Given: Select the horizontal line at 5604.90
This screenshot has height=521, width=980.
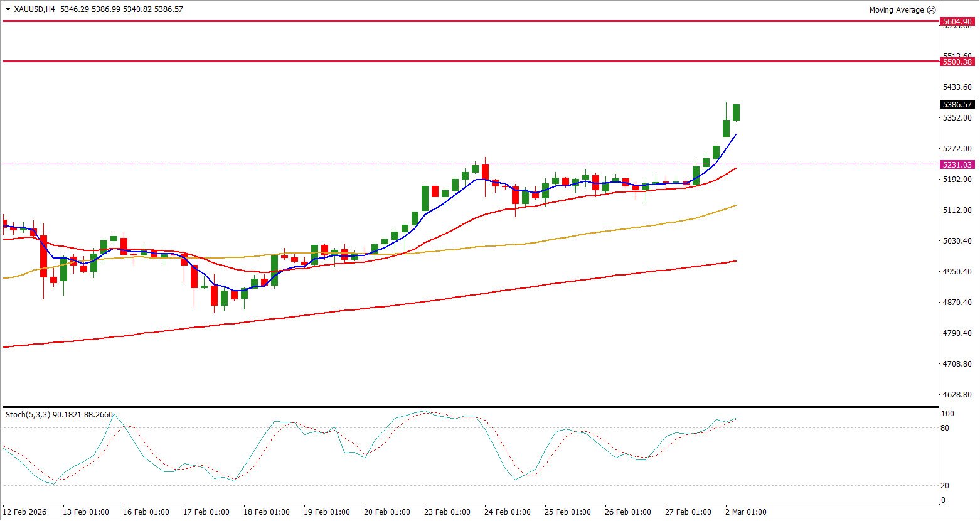Looking at the screenshot, I should 471,21.
